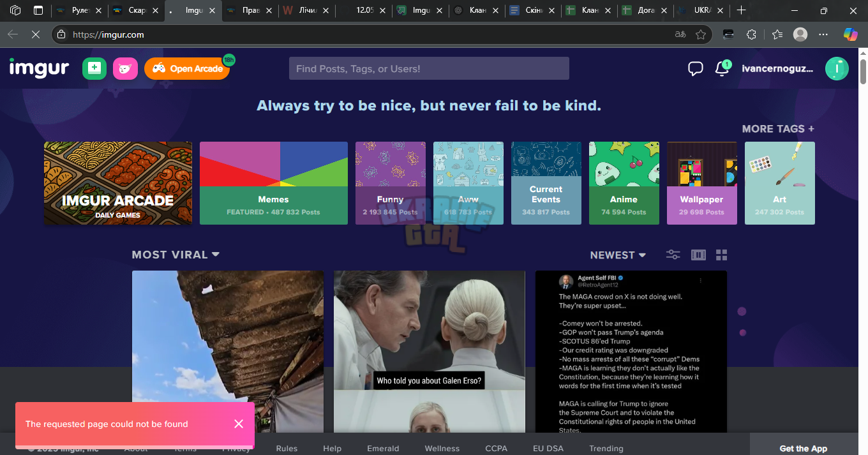Open the EU DSA footer link
This screenshot has height=455, width=868.
(x=548, y=449)
